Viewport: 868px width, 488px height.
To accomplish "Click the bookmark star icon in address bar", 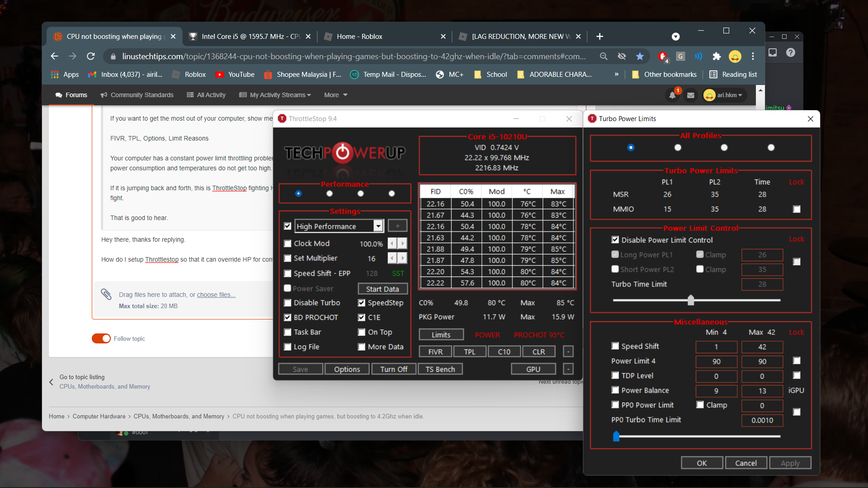I will tap(640, 56).
